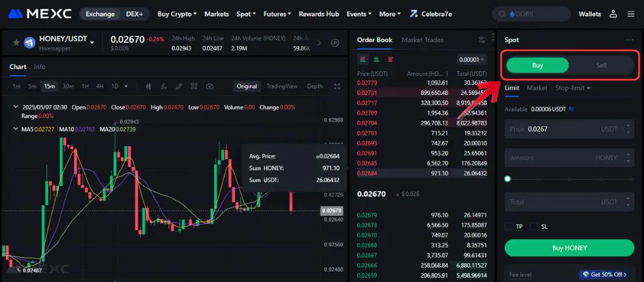Click the play circle icon beside ticker stats

pyautogui.click(x=335, y=43)
